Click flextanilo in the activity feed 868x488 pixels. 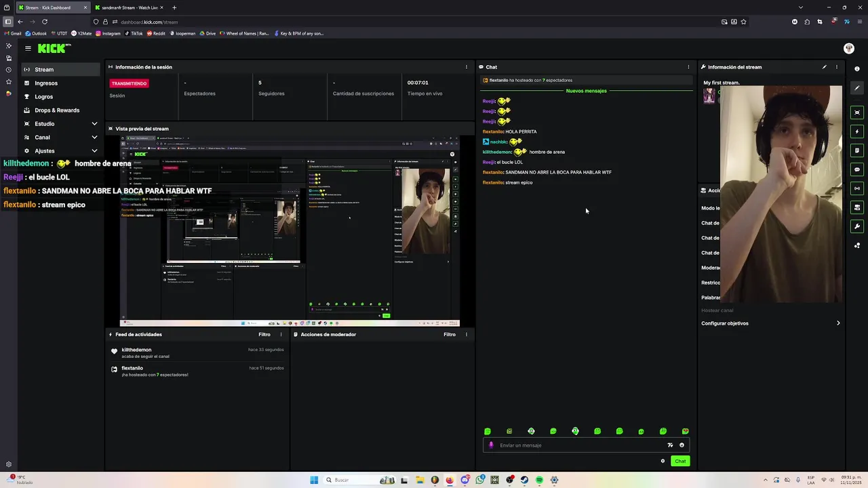[x=132, y=368]
